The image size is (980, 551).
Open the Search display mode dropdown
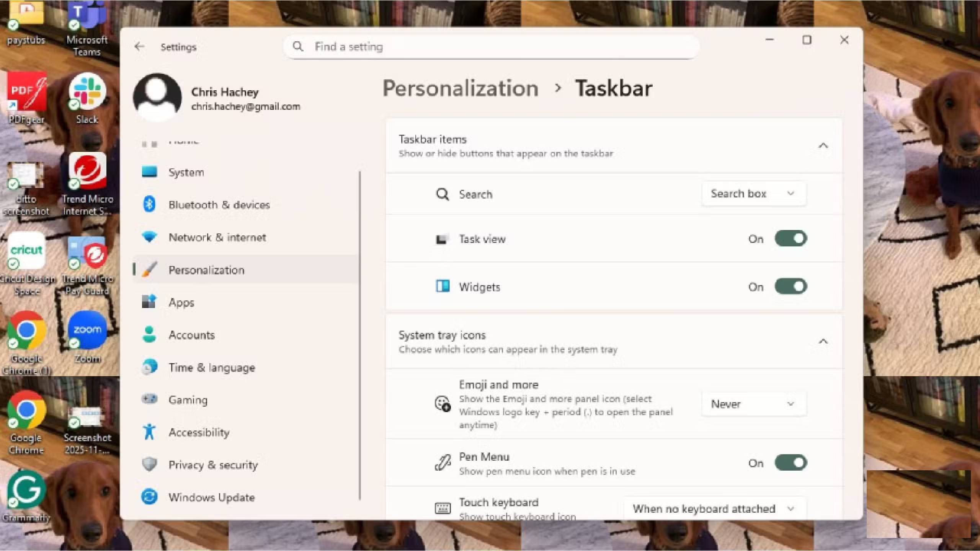click(753, 194)
